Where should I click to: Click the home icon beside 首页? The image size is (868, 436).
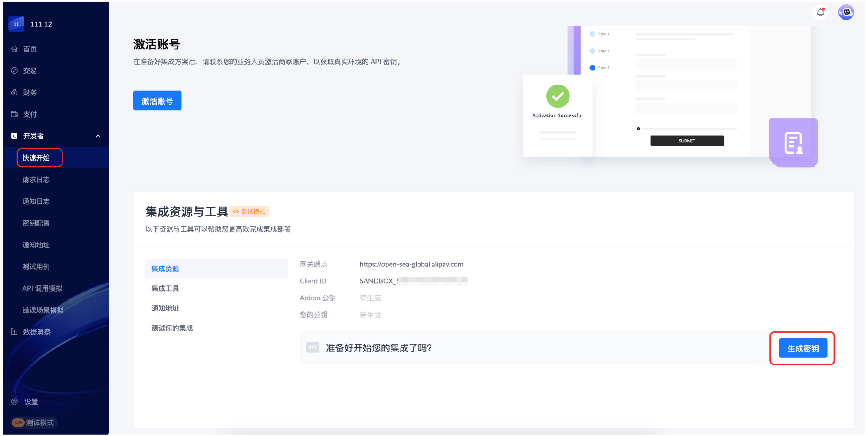click(14, 49)
